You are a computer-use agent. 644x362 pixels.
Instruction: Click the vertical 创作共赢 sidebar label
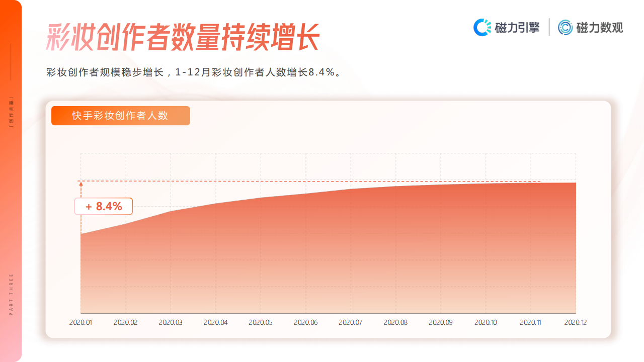(11, 111)
